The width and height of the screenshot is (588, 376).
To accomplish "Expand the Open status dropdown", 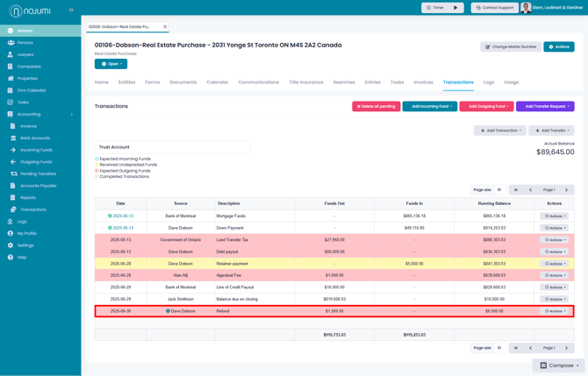I will pyautogui.click(x=111, y=64).
